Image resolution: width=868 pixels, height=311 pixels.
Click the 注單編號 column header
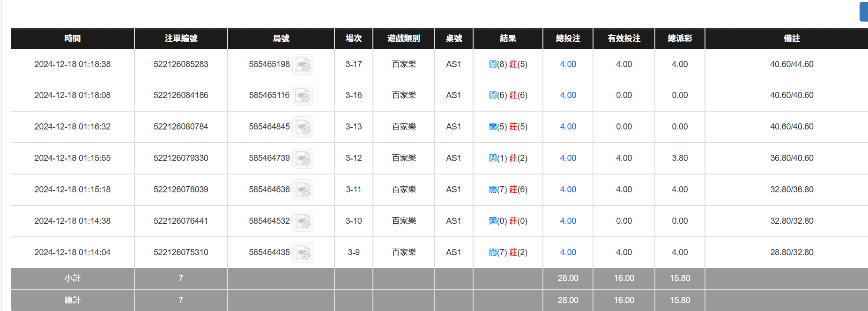[x=181, y=38]
